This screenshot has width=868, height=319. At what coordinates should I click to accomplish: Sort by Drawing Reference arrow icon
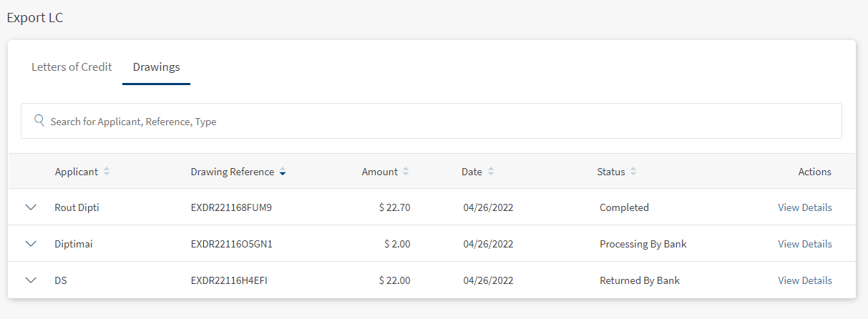point(283,172)
